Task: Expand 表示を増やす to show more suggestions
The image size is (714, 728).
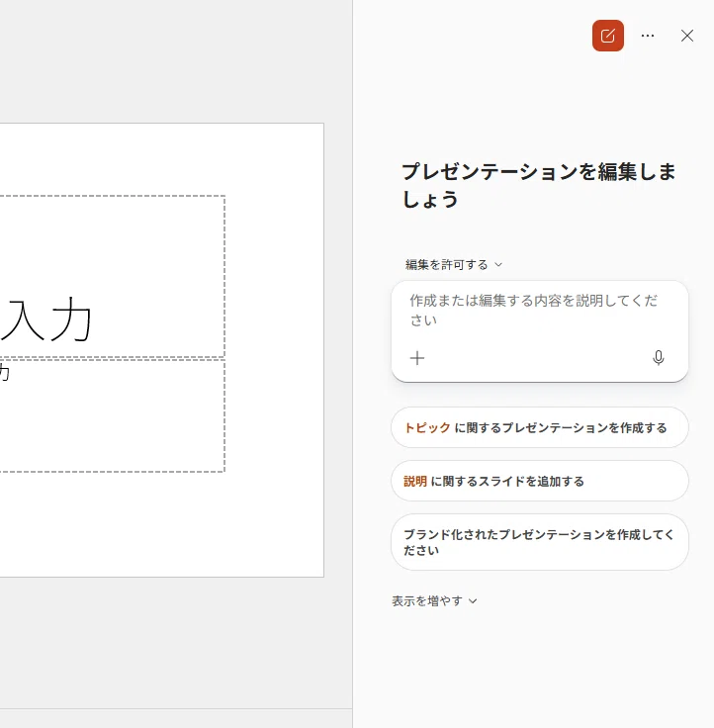Action: point(434,601)
